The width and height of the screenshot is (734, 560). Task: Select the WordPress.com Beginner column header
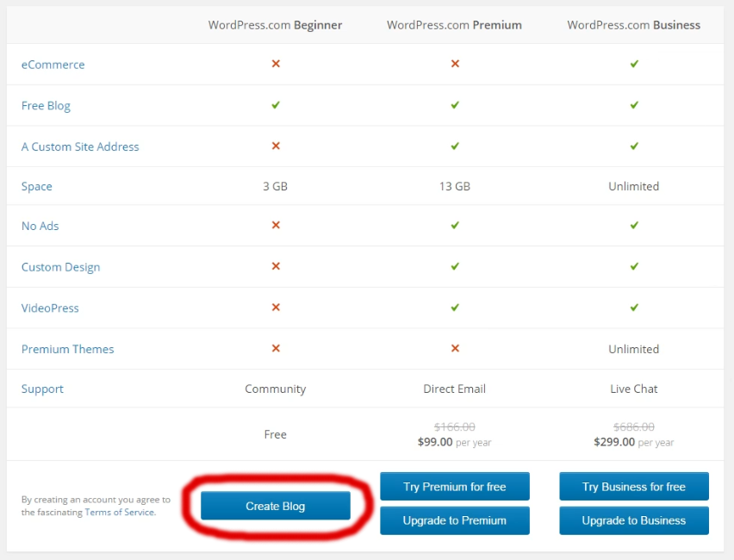(x=276, y=25)
